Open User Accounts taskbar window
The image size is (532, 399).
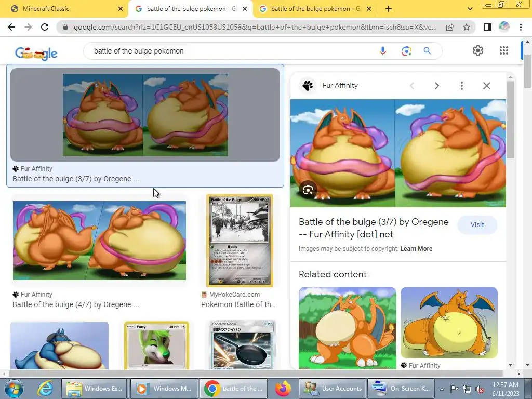click(332, 389)
